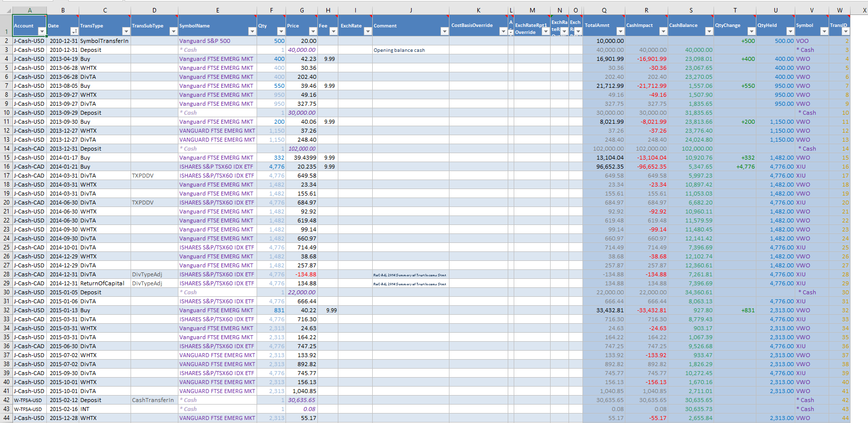Click the TotalAmnt filter arrow button

[x=620, y=31]
